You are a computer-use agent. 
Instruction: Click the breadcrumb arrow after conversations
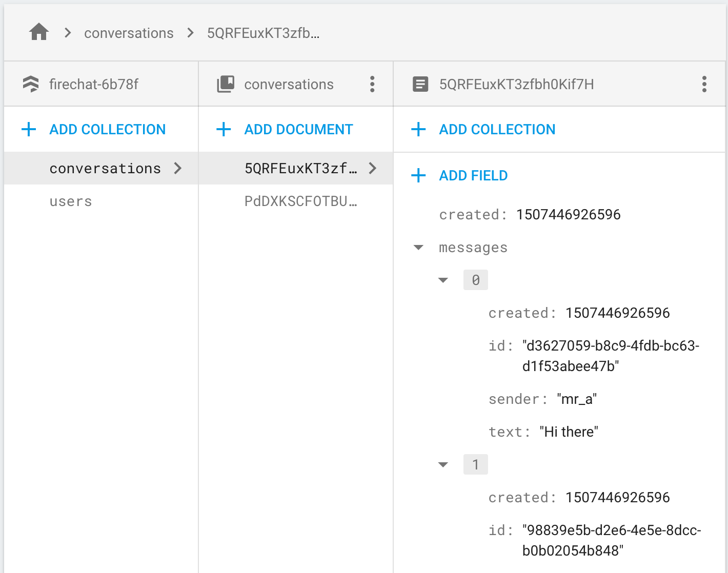tap(191, 33)
